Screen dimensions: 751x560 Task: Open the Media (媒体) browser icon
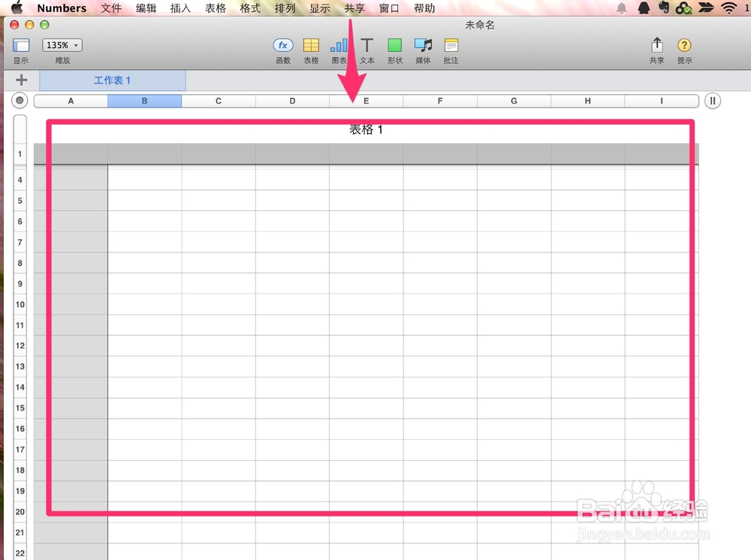point(423,46)
